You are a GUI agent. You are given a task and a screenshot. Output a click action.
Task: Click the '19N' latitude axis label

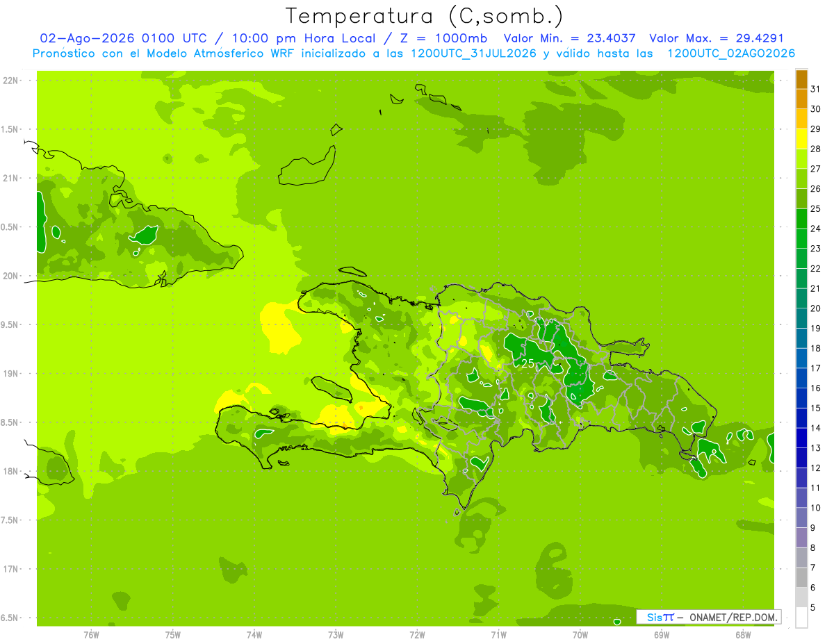(11, 374)
